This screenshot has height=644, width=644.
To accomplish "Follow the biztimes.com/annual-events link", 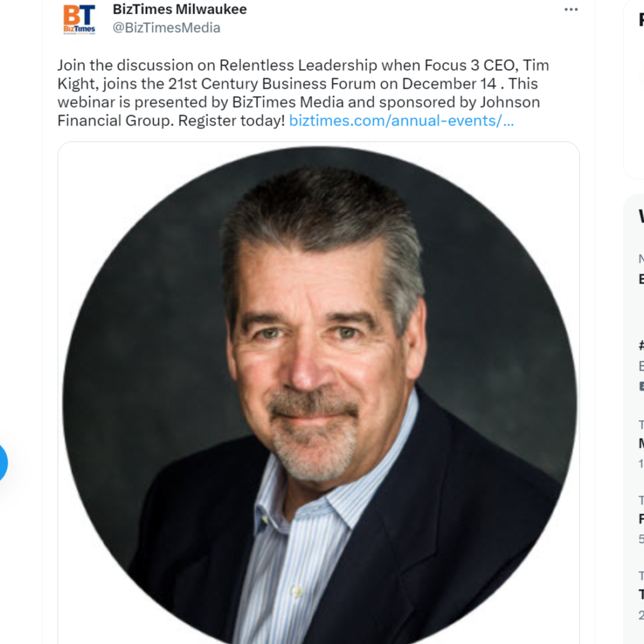I will point(401,120).
